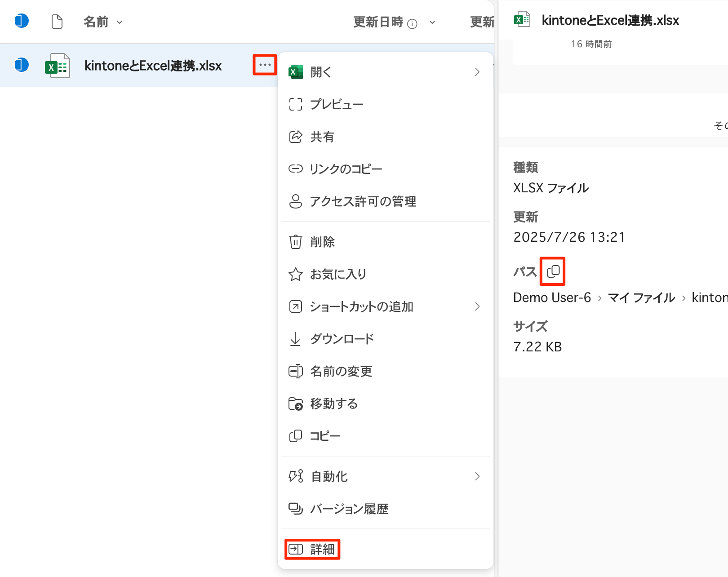728x577 pixels.
Task: Click the Excel file thumbnail in details pane
Action: (523, 20)
